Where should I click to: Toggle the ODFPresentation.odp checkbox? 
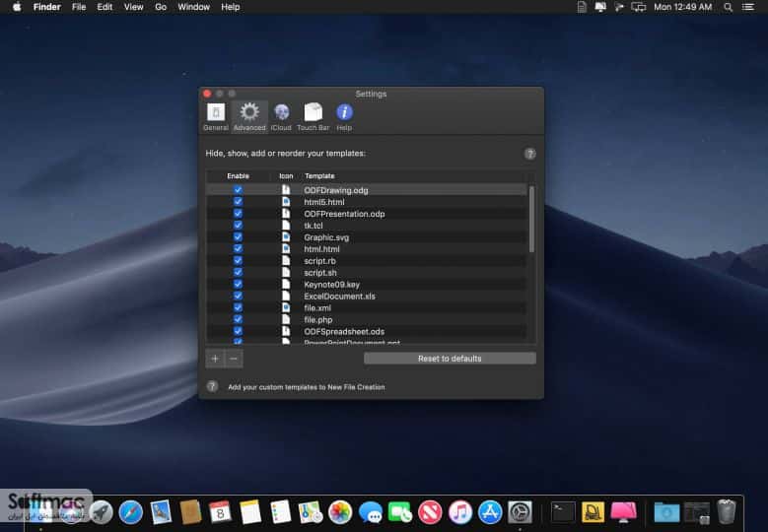[x=238, y=214]
